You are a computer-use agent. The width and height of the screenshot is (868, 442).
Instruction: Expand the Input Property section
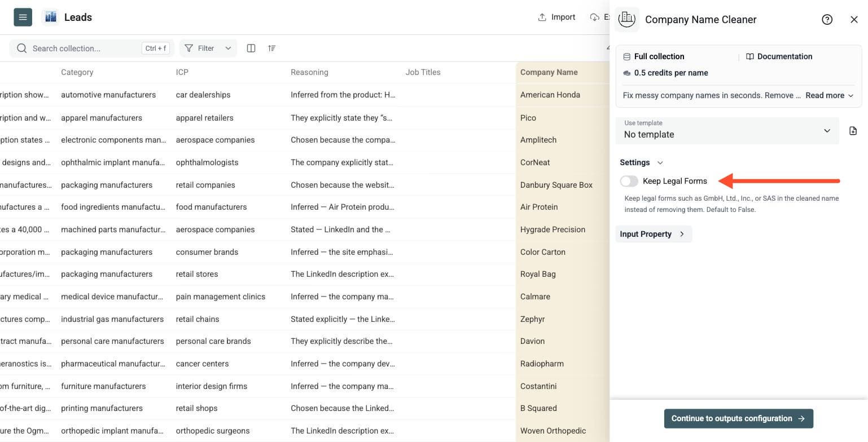(x=653, y=234)
